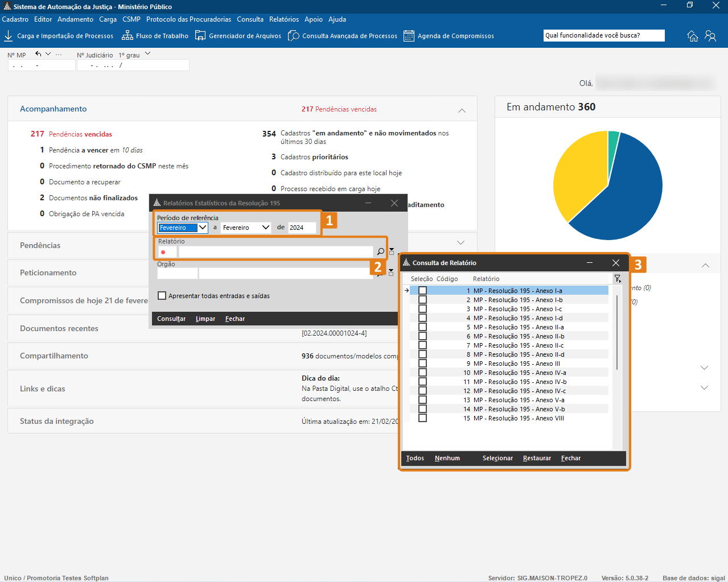Open the chevron beside the undo arrow
This screenshot has height=582, width=728.
(x=48, y=54)
